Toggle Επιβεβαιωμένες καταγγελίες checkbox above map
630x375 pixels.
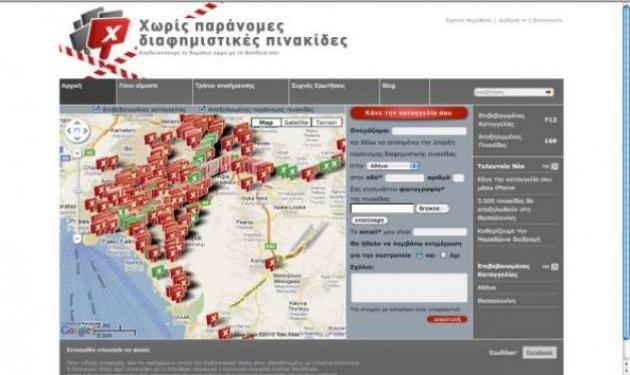click(96, 109)
